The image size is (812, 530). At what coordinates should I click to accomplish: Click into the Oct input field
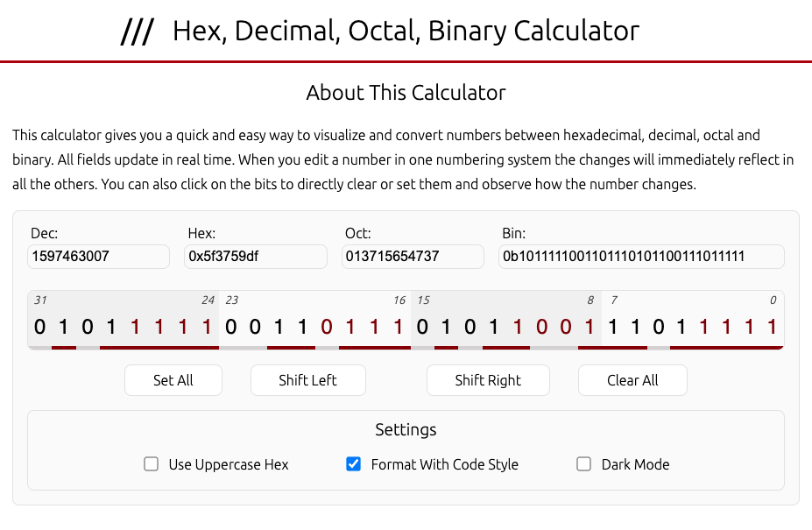click(x=413, y=257)
